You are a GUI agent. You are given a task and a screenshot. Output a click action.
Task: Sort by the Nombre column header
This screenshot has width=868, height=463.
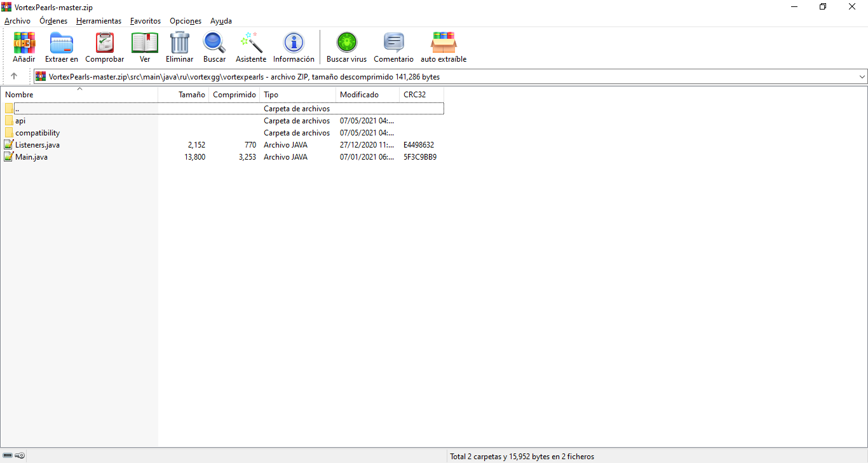(79, 95)
